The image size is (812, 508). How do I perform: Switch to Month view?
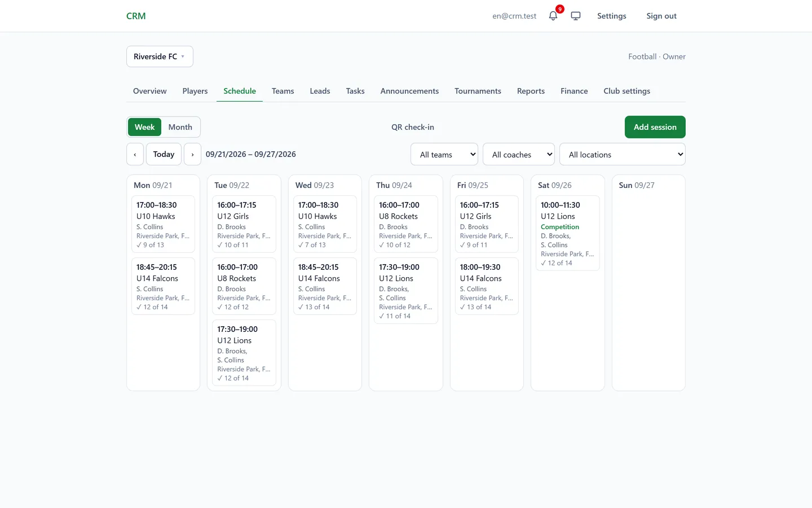pyautogui.click(x=180, y=127)
